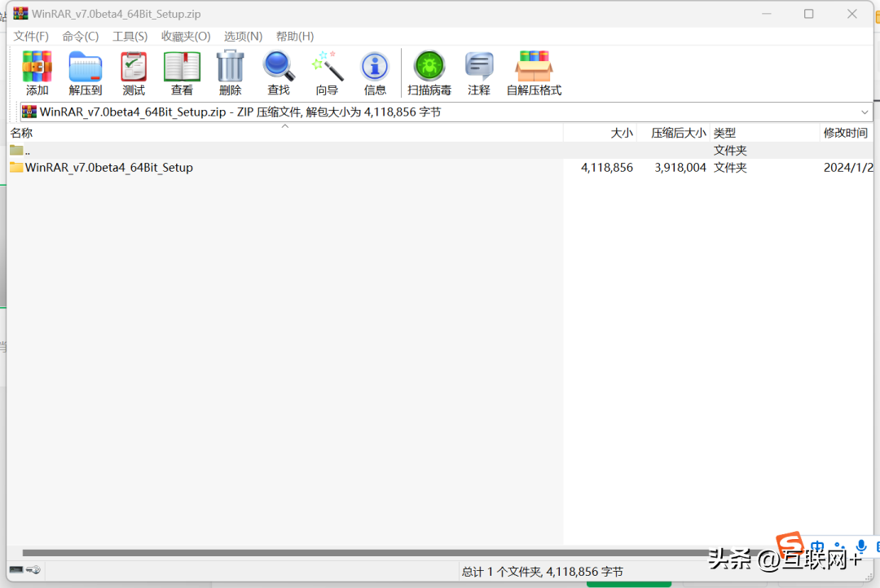Open the 注释 (Comment) icon
The width and height of the screenshot is (880, 588).
pos(479,73)
